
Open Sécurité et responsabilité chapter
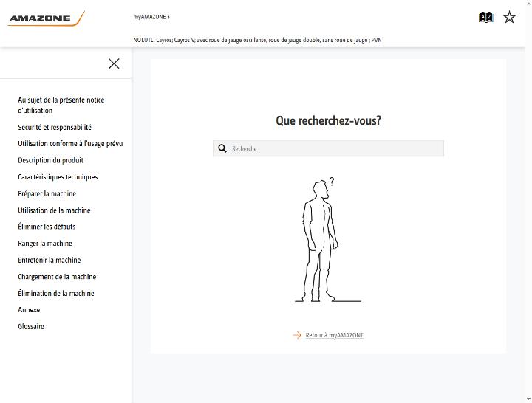55,128
